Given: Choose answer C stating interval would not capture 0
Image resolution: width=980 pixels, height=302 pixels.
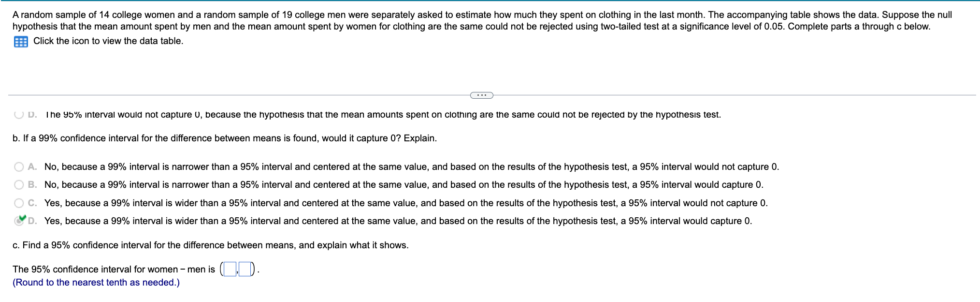Looking at the screenshot, I should [x=19, y=203].
